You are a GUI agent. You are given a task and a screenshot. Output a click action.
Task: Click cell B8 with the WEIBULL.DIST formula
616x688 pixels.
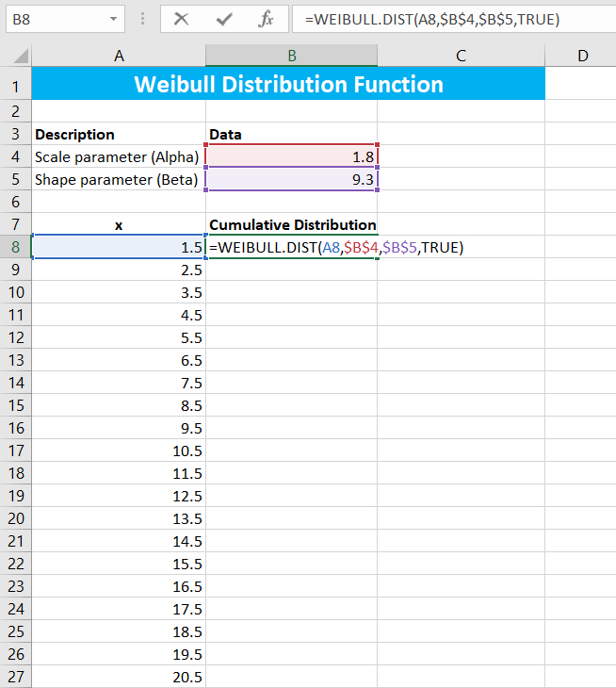pyautogui.click(x=292, y=247)
